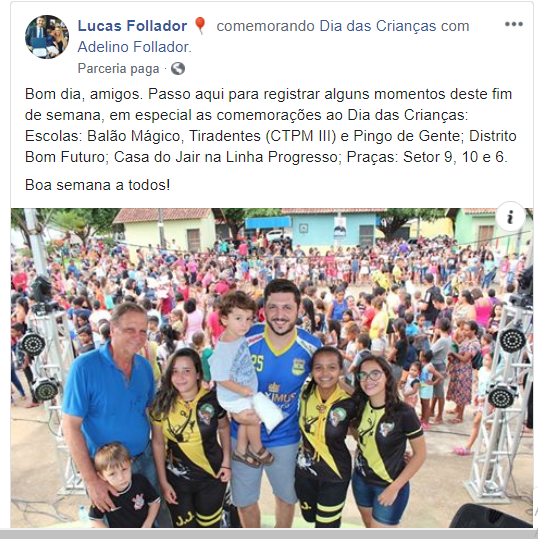Click the red balloon icon beside the name
Viewport: 538px width, 539px height.
(x=200, y=26)
